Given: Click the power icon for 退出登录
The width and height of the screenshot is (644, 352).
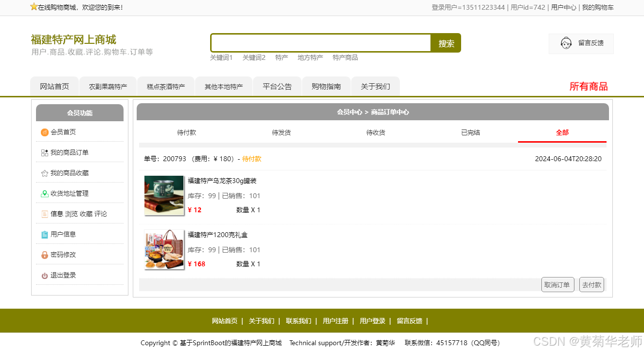Looking at the screenshot, I should (x=45, y=276).
